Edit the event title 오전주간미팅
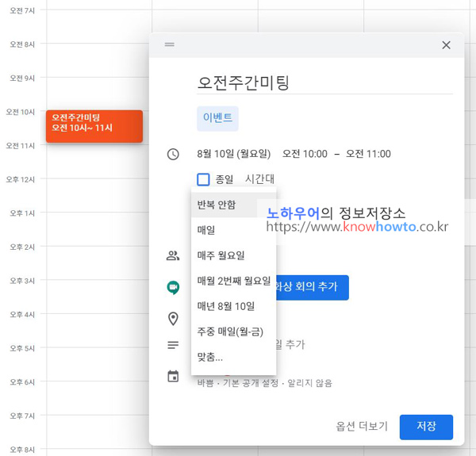 point(324,82)
